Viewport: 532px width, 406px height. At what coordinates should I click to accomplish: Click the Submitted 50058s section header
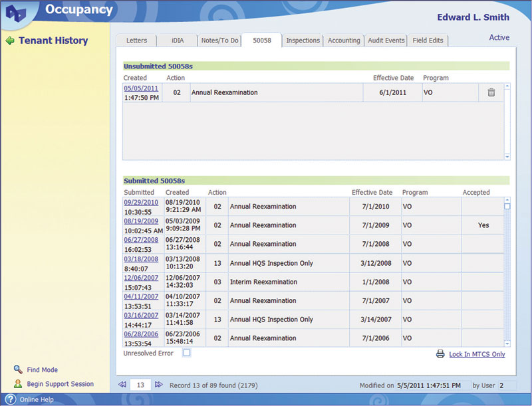coord(316,181)
